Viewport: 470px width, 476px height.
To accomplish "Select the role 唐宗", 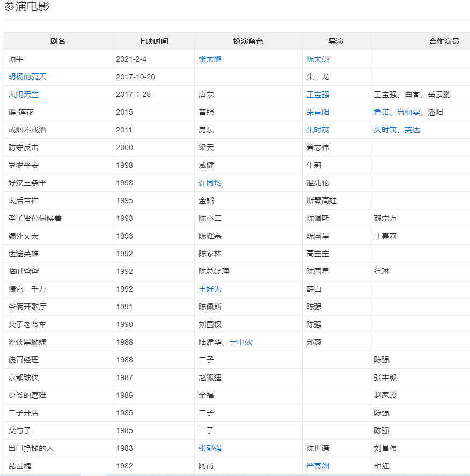I will click(206, 94).
